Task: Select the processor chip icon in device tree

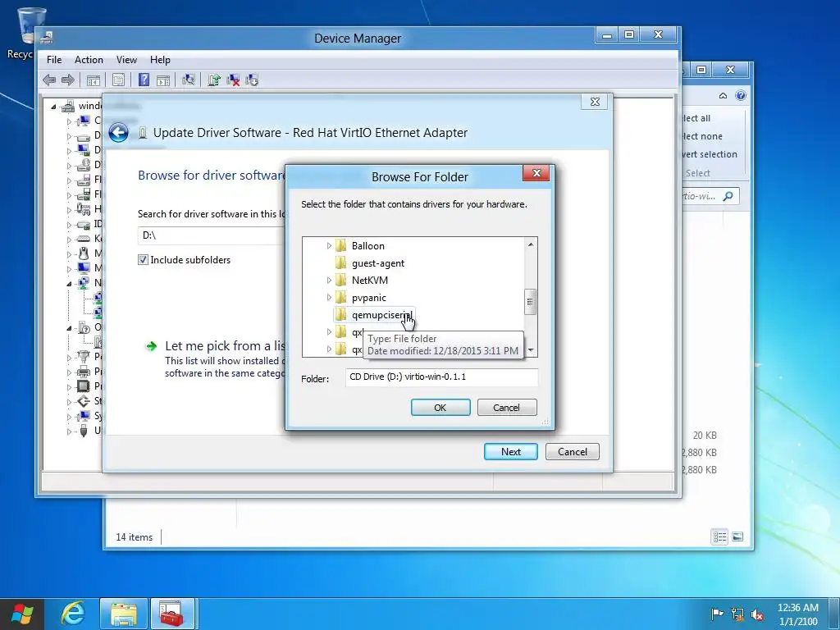Action: [84, 386]
